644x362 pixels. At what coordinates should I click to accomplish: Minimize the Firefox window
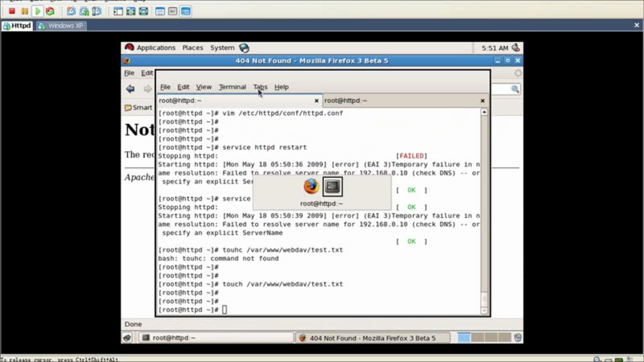[497, 61]
